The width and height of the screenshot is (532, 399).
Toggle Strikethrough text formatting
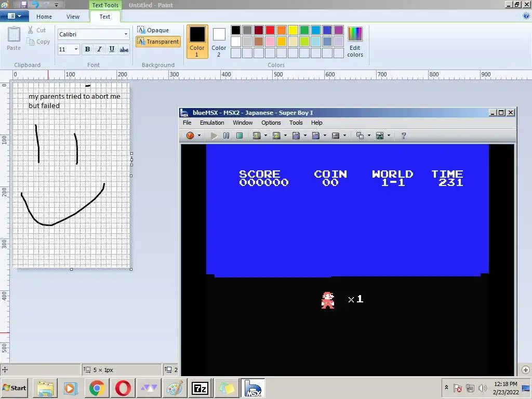click(124, 49)
